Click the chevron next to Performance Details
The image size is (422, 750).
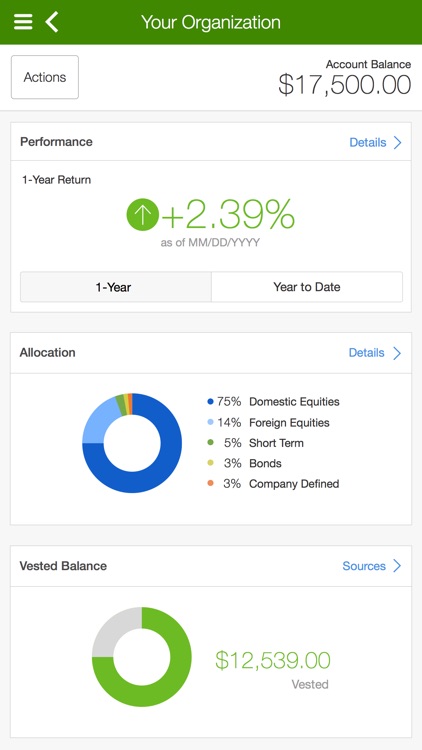coord(397,143)
